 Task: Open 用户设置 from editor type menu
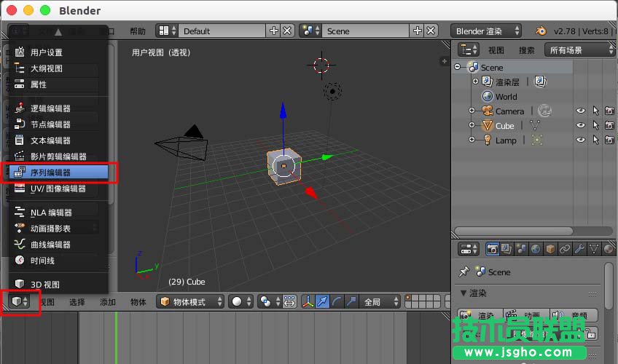click(58, 52)
